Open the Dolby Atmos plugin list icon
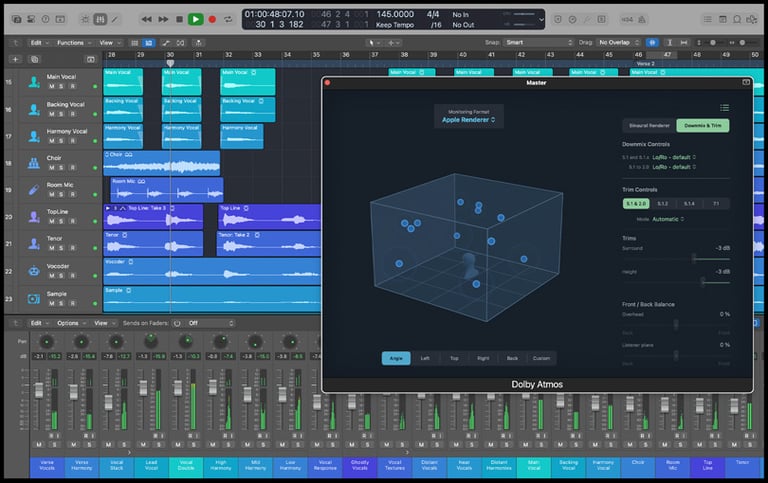The image size is (768, 483). click(x=724, y=107)
